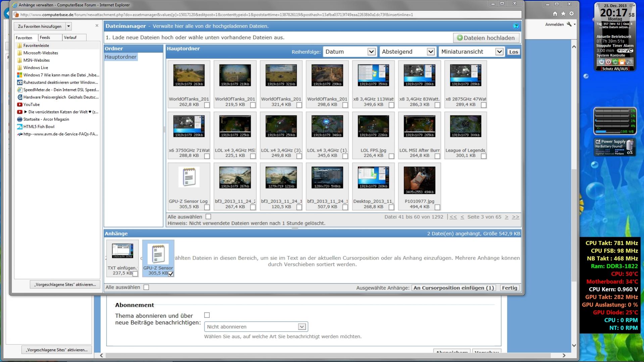Click the green standby icon in System Kontrolle
This screenshot has height=362, width=644.
(615, 62)
